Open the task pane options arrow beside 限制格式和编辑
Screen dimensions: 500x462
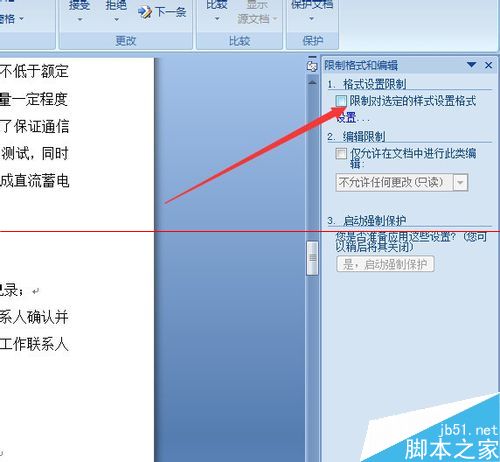(471, 65)
